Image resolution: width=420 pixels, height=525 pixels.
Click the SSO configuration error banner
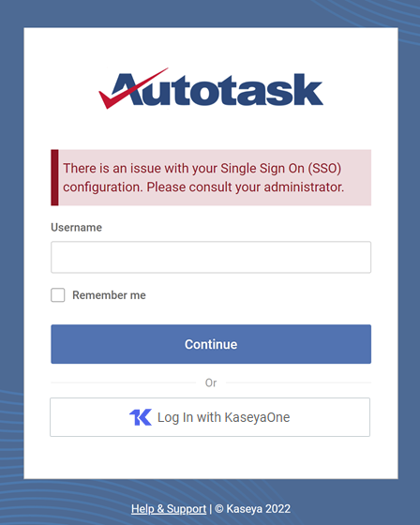211,177
